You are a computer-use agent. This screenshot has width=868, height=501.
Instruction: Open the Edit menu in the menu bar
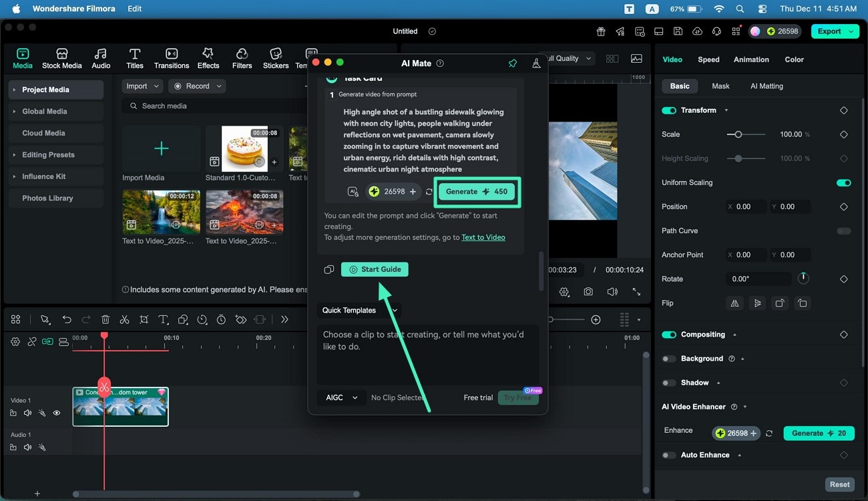(134, 9)
